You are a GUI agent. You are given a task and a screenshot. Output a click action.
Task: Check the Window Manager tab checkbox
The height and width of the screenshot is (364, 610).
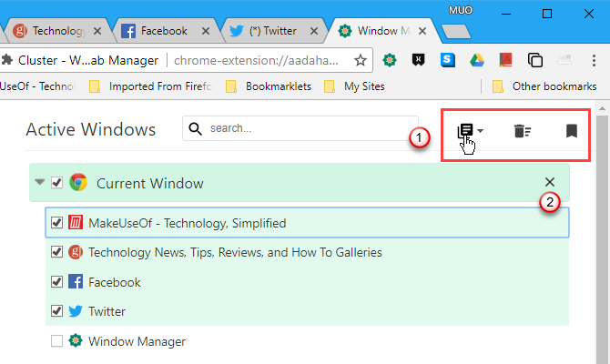pyautogui.click(x=57, y=341)
